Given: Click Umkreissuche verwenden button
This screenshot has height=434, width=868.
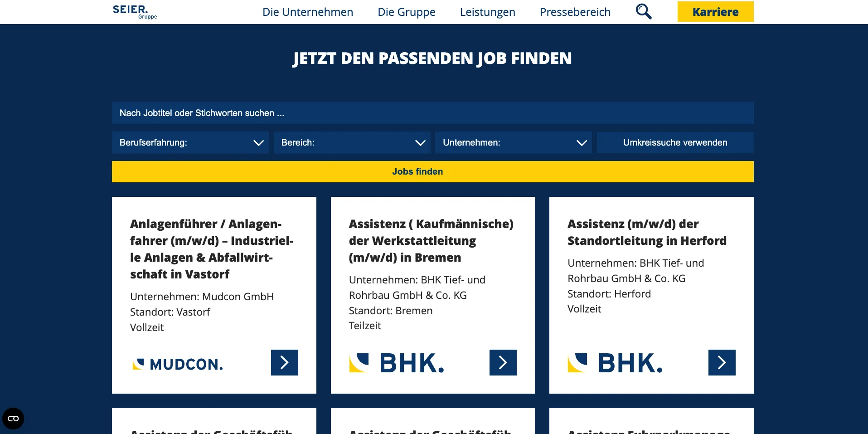Looking at the screenshot, I should [x=675, y=142].
